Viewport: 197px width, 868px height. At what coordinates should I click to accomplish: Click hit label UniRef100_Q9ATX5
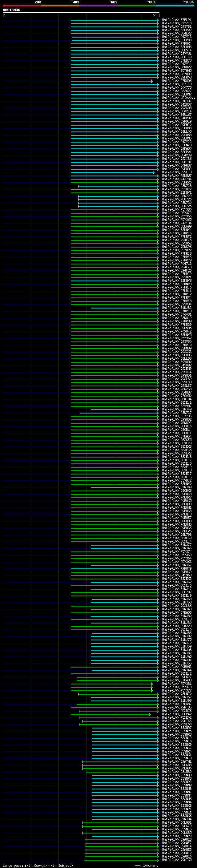pyautogui.click(x=177, y=860)
